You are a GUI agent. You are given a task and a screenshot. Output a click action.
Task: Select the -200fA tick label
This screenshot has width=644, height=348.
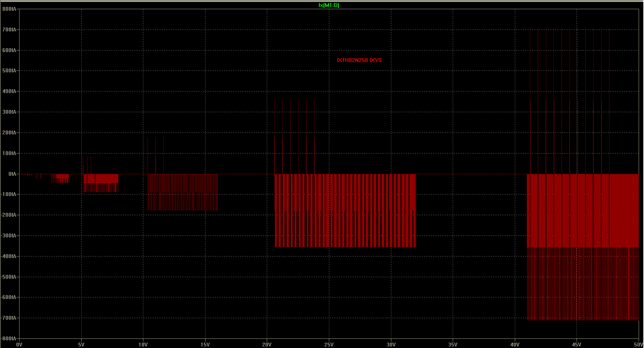click(x=8, y=215)
